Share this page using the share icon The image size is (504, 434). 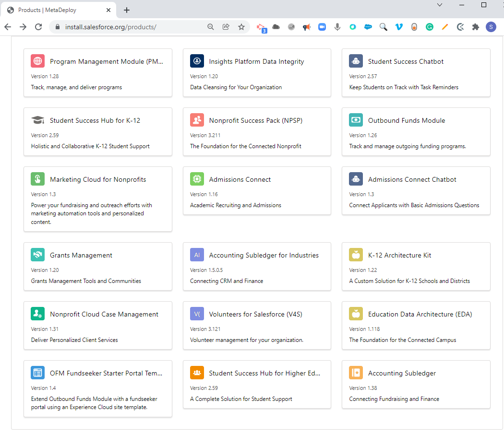[226, 27]
